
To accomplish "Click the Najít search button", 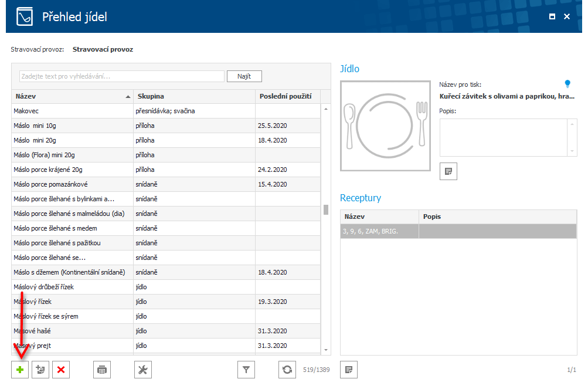I will pyautogui.click(x=244, y=76).
